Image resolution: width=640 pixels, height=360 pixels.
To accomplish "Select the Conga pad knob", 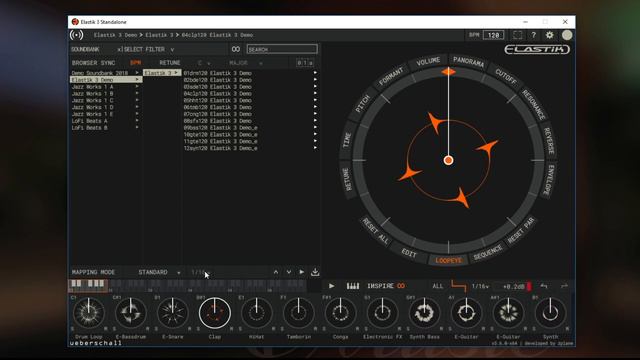I will (340, 313).
